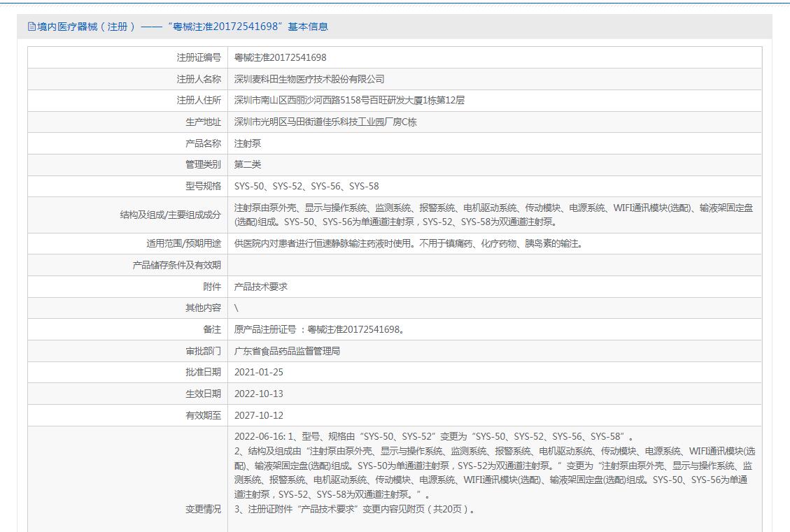Click the 有效期至 label
This screenshot has width=790, height=532.
tap(203, 416)
